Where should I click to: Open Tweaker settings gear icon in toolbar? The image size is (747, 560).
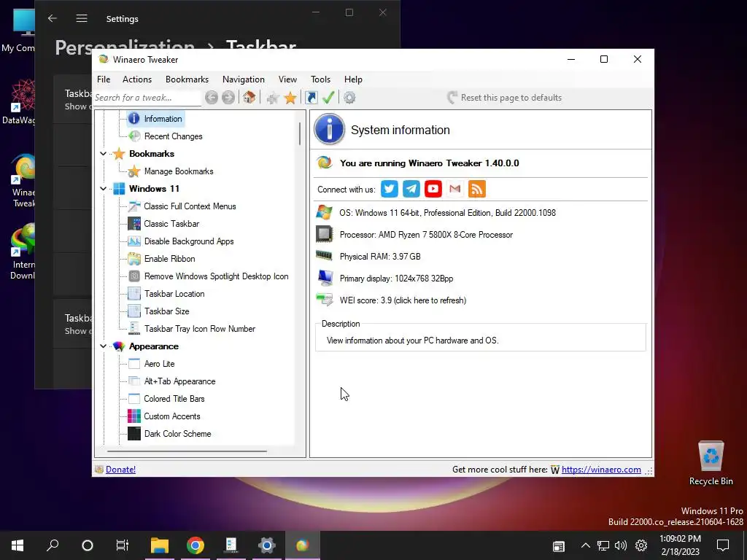pos(349,98)
